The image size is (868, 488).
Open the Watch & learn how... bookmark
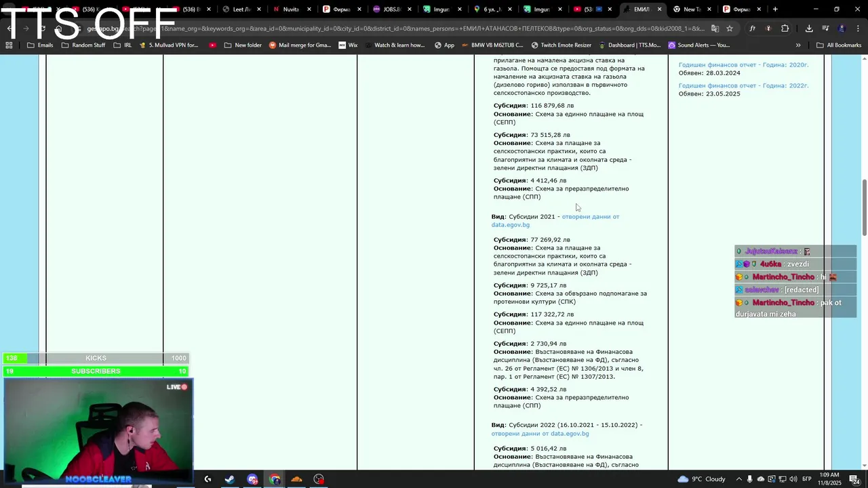pyautogui.click(x=394, y=45)
